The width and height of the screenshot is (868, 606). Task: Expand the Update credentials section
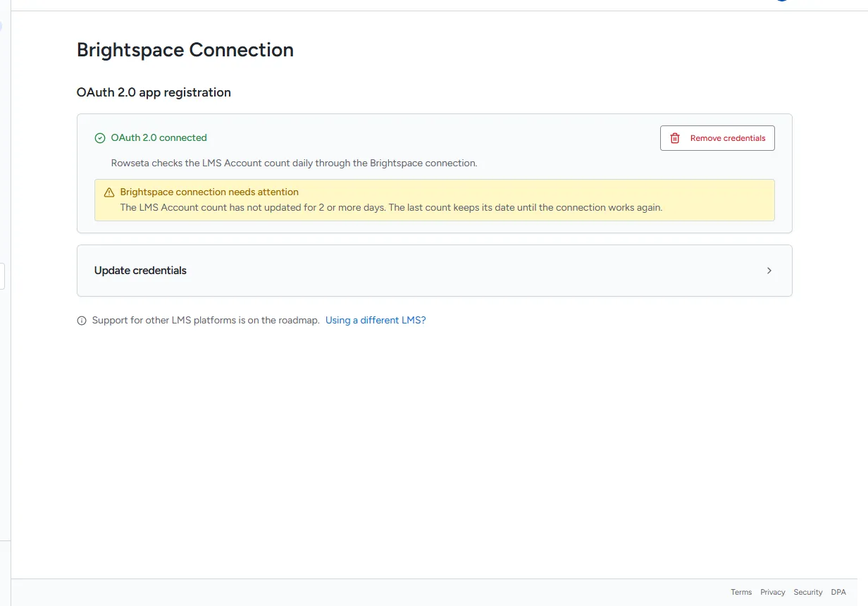coord(434,271)
